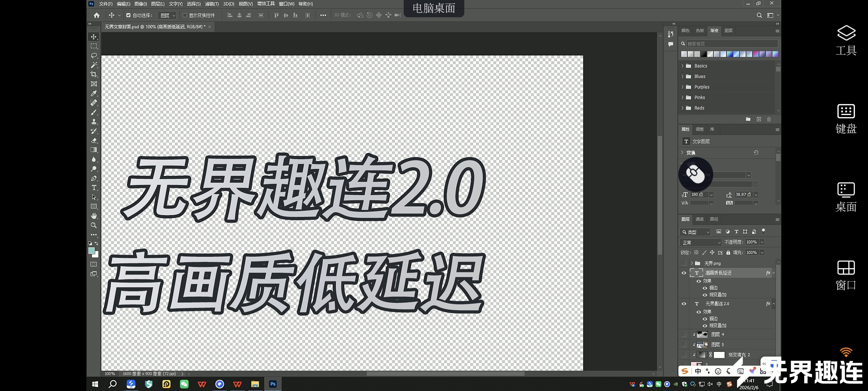Click in the 搜索渐变 search field
This screenshot has width=868, height=391.
(x=732, y=44)
